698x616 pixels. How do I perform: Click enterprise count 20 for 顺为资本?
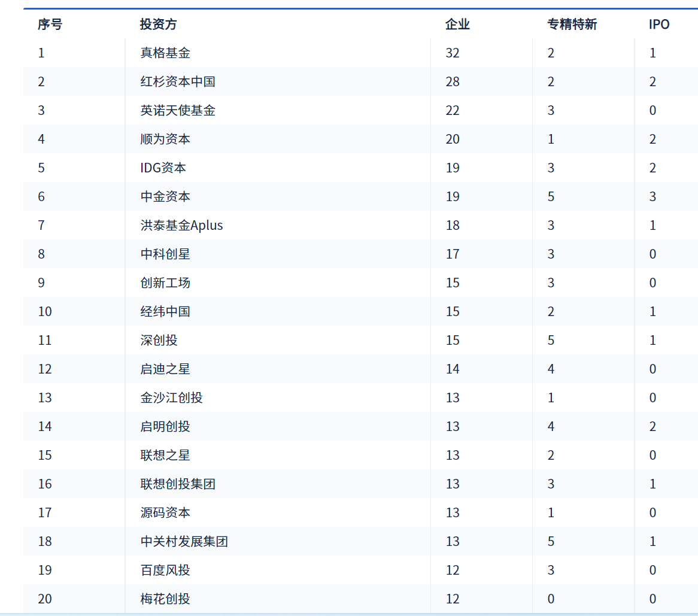453,139
